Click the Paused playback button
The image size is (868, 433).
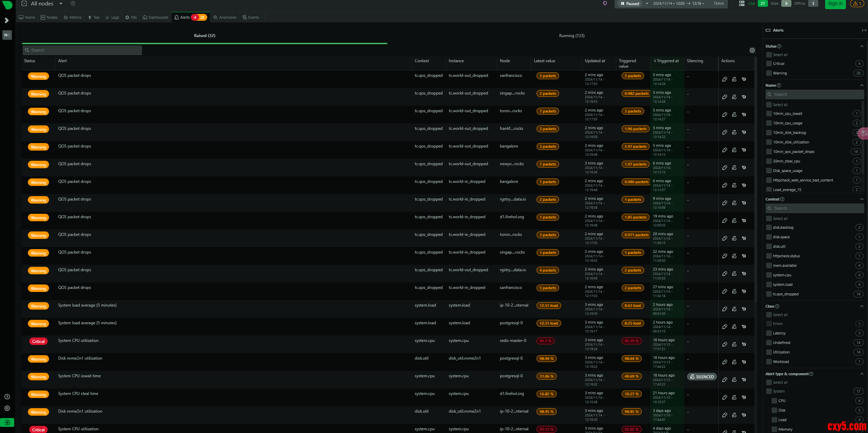[629, 3]
